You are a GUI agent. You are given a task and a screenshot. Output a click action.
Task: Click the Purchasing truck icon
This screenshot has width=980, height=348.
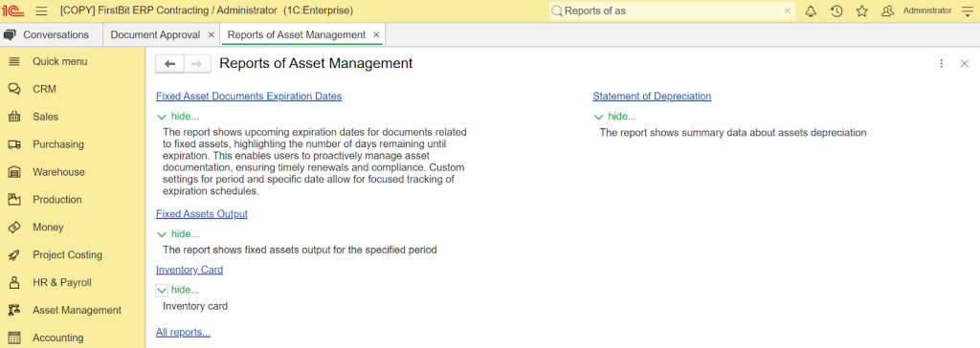point(14,144)
